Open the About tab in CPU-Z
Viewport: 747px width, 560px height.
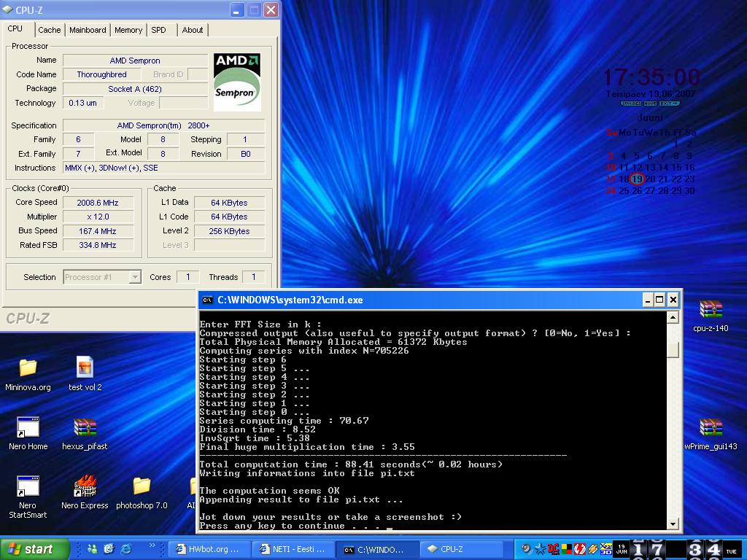pos(193,30)
